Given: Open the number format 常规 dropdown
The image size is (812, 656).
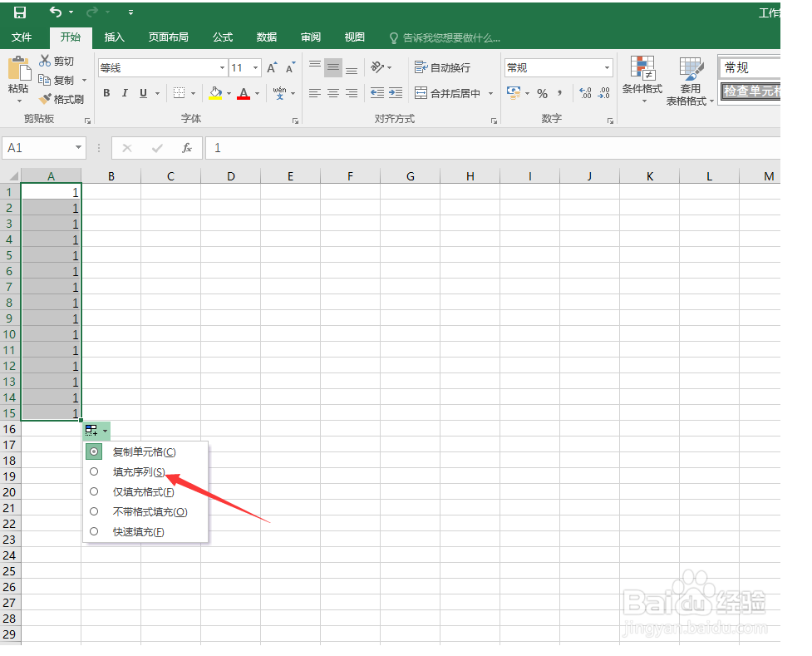Looking at the screenshot, I should pos(608,67).
